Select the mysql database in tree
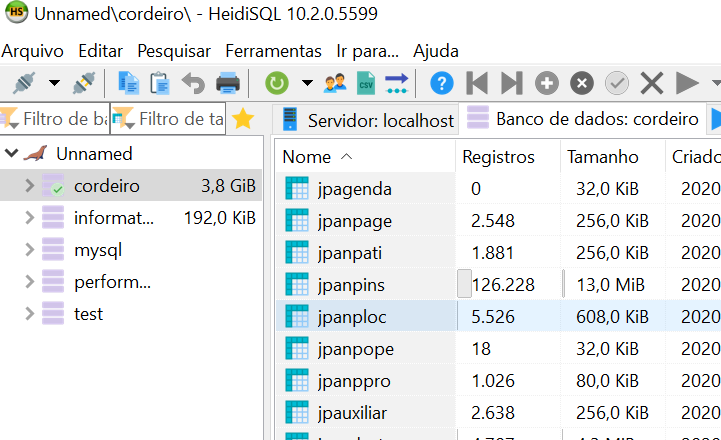Image resolution: width=721 pixels, height=440 pixels. pos(98,250)
